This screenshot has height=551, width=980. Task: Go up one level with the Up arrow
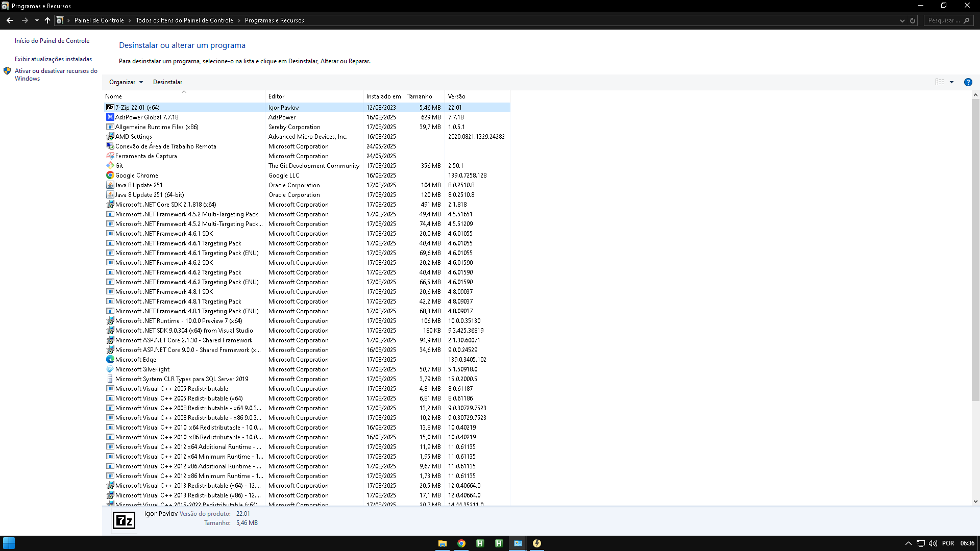click(x=47, y=20)
